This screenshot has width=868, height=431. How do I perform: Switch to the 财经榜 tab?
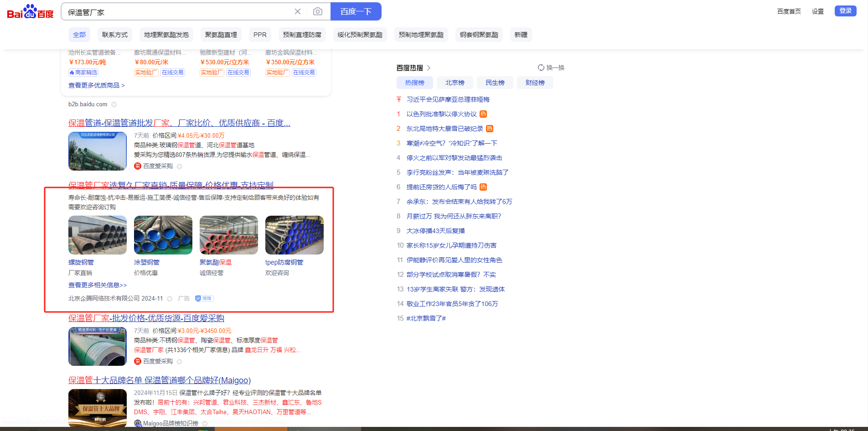(x=535, y=83)
